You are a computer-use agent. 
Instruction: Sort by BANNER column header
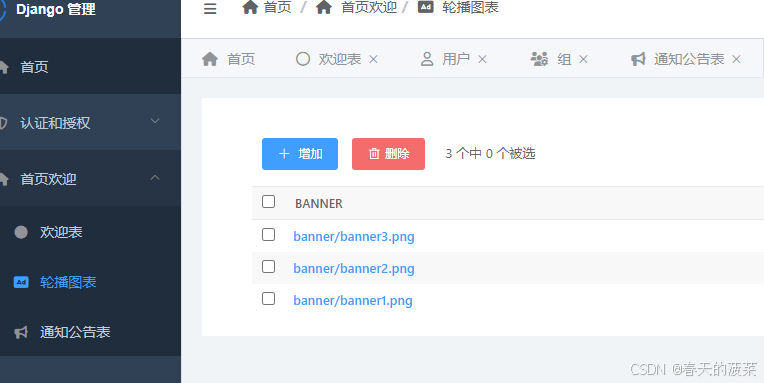click(319, 204)
